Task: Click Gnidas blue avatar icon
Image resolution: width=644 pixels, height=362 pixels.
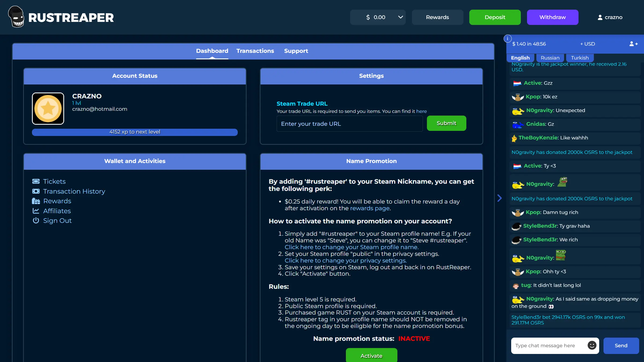Action: (x=518, y=124)
